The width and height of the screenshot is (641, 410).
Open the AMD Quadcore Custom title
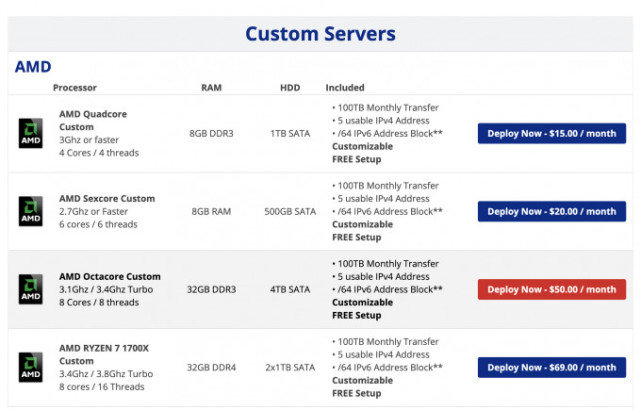click(93, 121)
